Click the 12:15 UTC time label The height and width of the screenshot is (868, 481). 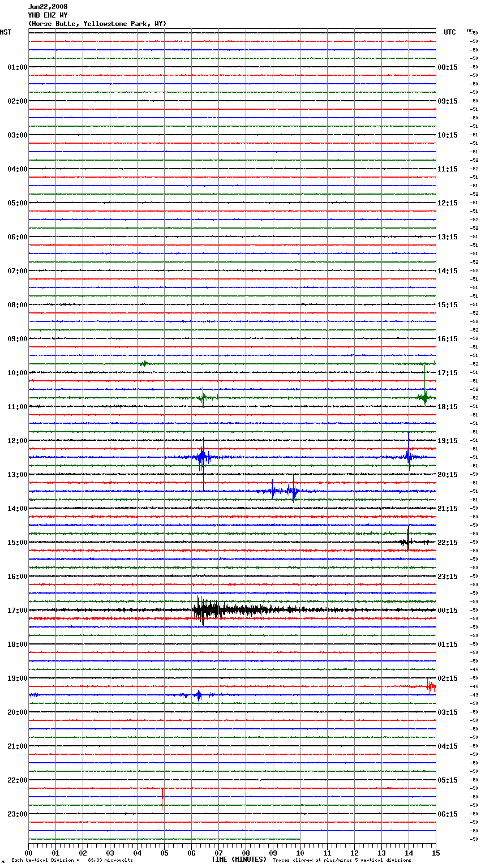click(x=448, y=203)
